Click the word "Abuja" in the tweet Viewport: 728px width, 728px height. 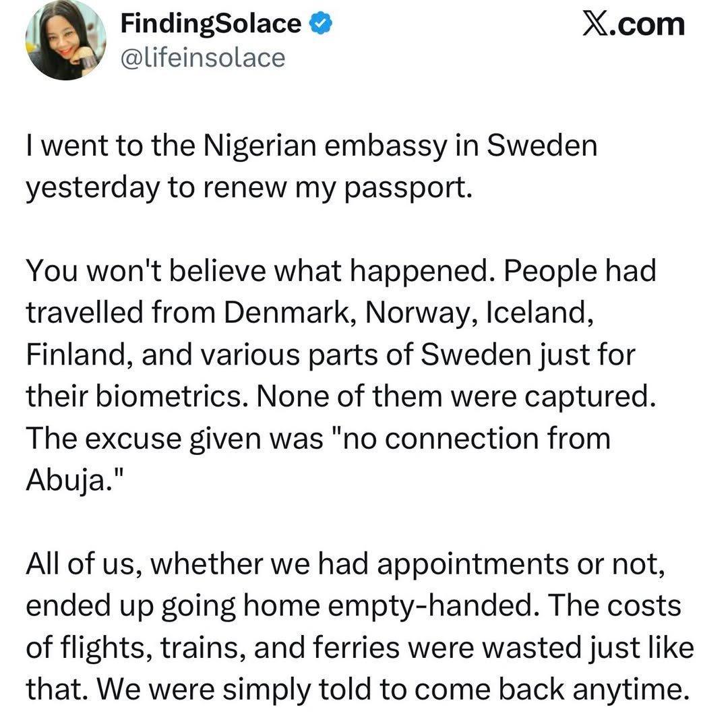click(66, 480)
